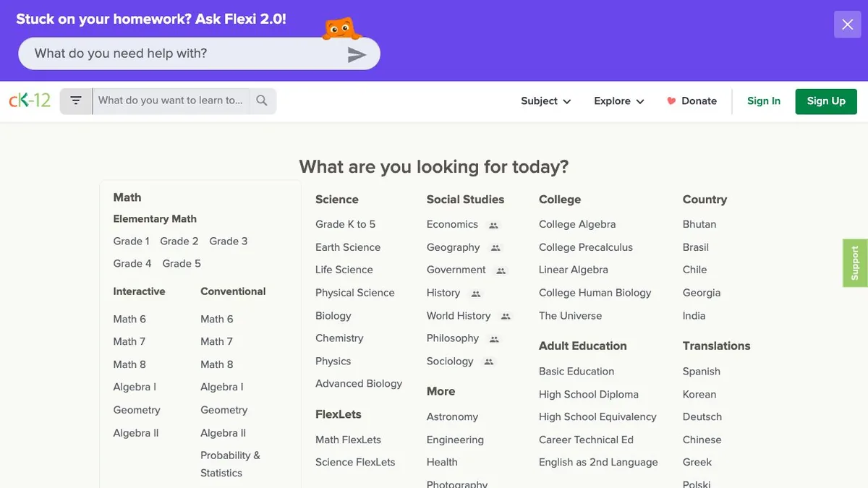Screen dimensions: 868x488
Task: Open Math FlexLets
Action: click(x=348, y=440)
